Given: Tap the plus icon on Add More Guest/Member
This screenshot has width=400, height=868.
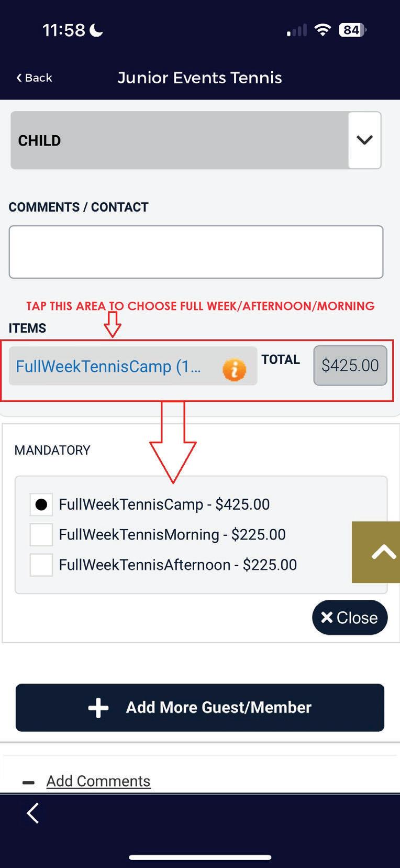Looking at the screenshot, I should coord(98,708).
